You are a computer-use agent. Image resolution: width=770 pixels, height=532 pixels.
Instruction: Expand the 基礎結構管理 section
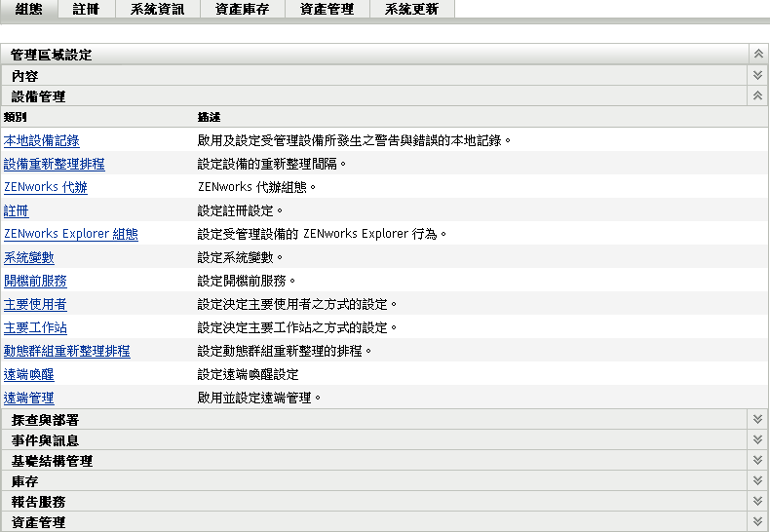click(x=757, y=460)
